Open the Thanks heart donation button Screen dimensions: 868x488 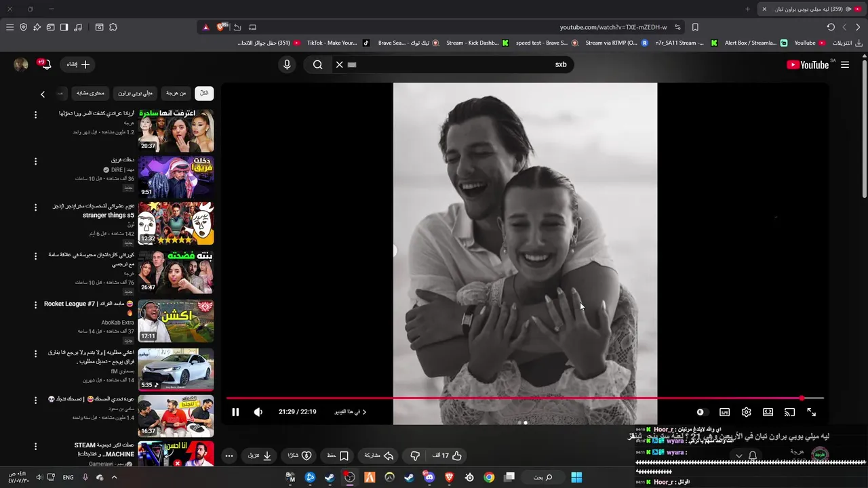[299, 455]
